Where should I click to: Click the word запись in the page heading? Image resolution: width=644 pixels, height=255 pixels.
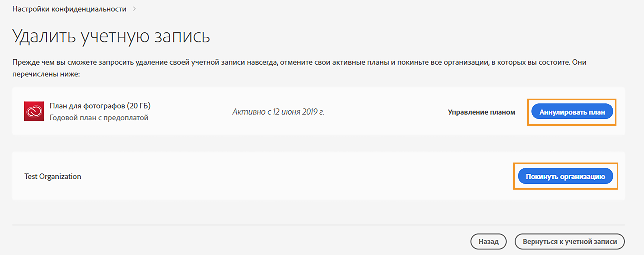click(x=182, y=37)
